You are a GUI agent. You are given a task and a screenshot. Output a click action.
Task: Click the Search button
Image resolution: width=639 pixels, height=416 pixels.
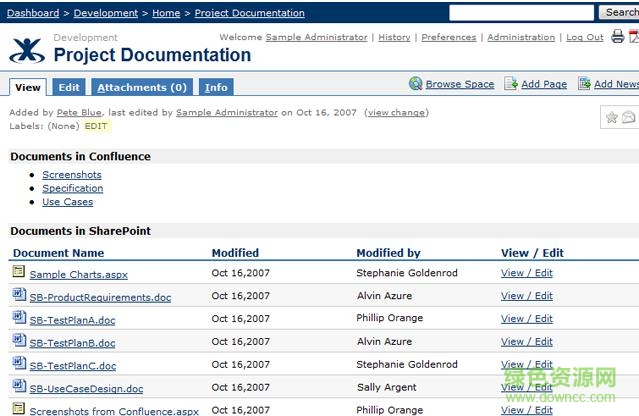coord(620,12)
